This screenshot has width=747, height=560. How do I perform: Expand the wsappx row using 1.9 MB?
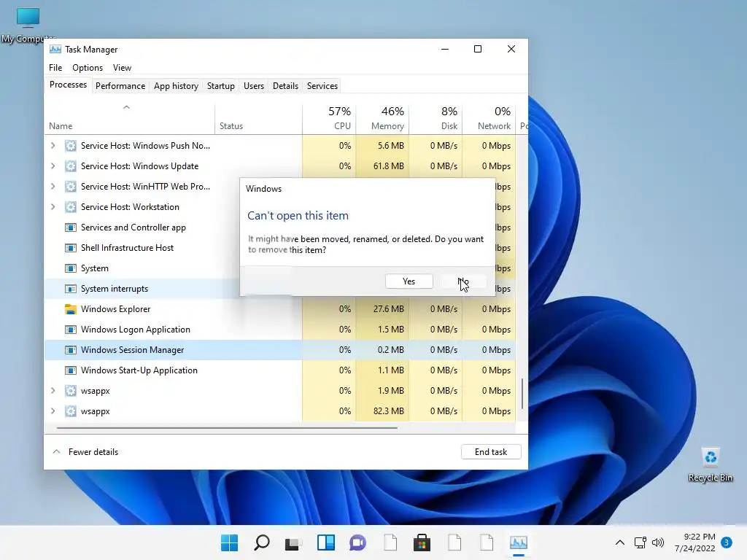[53, 391]
